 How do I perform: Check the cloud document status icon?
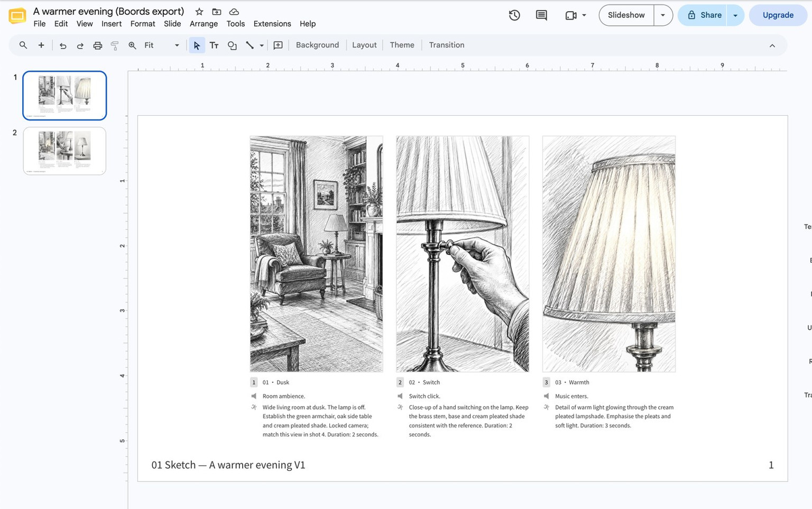234,12
